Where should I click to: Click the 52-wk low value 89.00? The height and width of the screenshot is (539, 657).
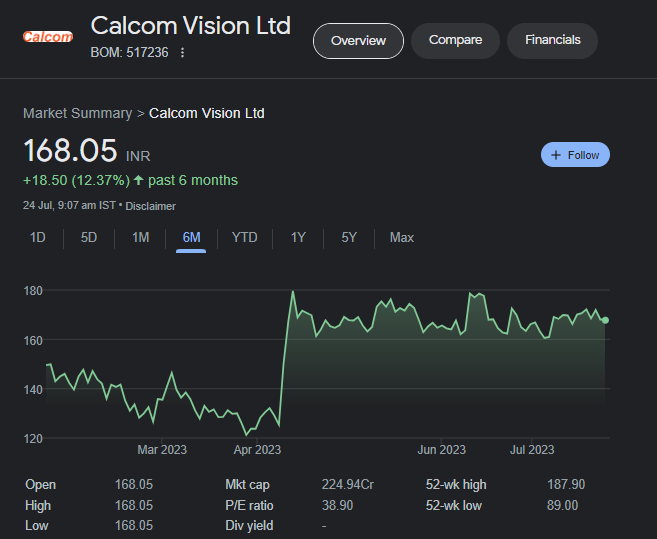[x=562, y=505]
